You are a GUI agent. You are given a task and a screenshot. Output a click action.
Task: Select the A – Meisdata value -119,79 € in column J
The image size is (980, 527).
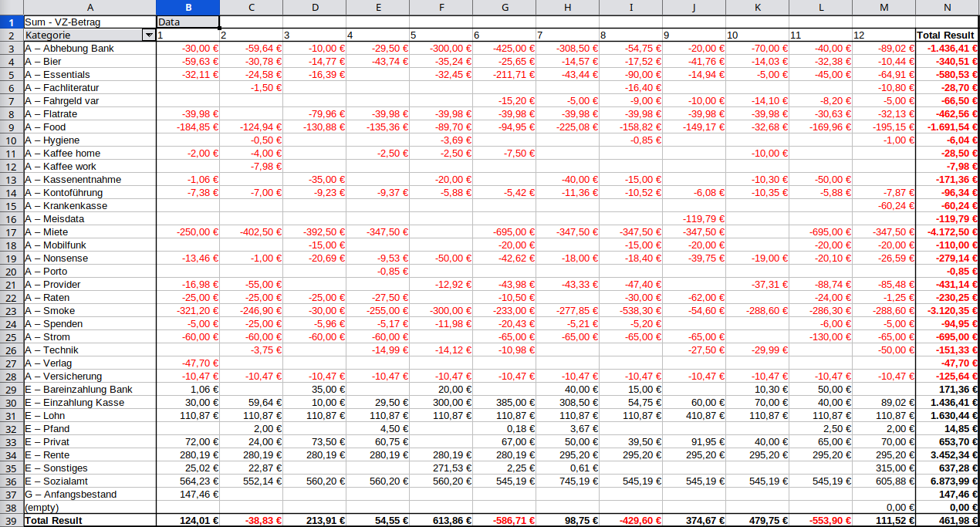point(694,219)
